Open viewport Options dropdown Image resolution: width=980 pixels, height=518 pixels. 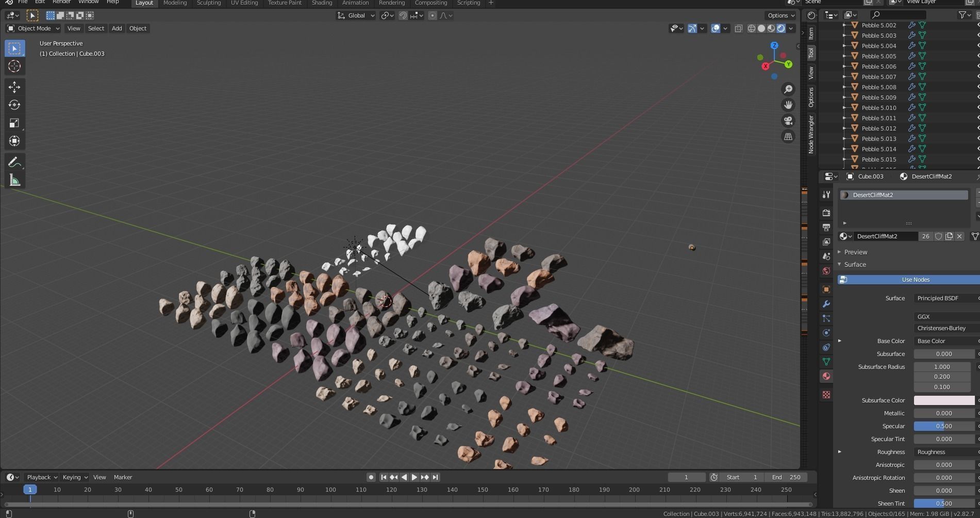780,15
